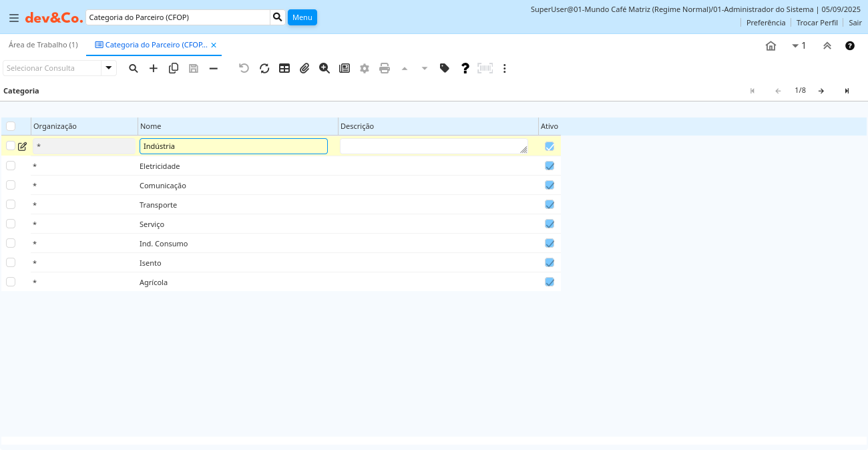Expand the dropdown arrow next to 1
Screen dimensions: 868x450
click(x=795, y=45)
